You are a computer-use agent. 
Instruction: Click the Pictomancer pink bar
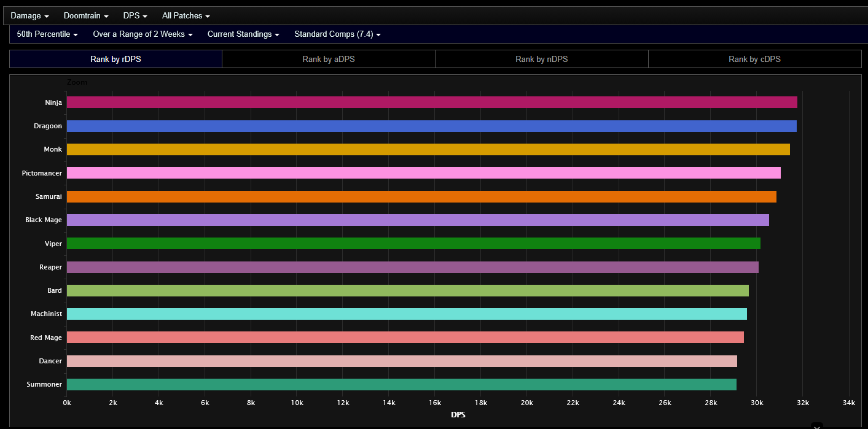click(x=424, y=173)
